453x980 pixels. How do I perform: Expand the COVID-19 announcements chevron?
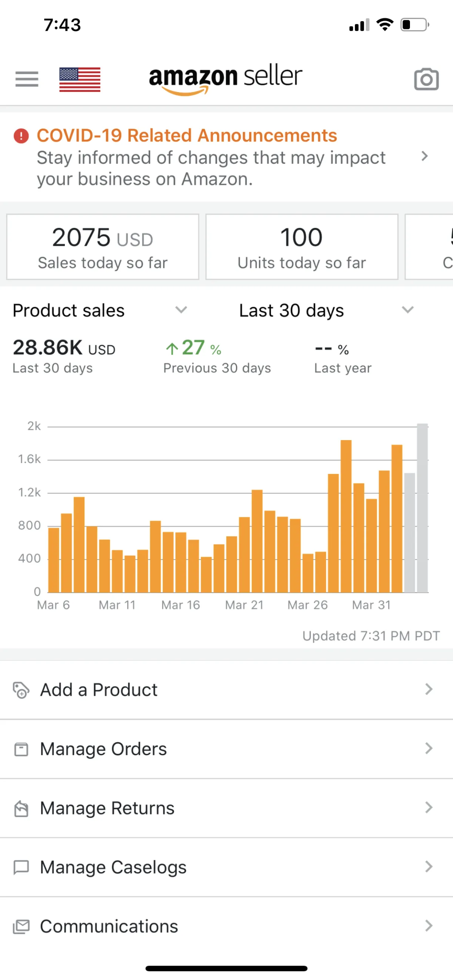click(424, 156)
